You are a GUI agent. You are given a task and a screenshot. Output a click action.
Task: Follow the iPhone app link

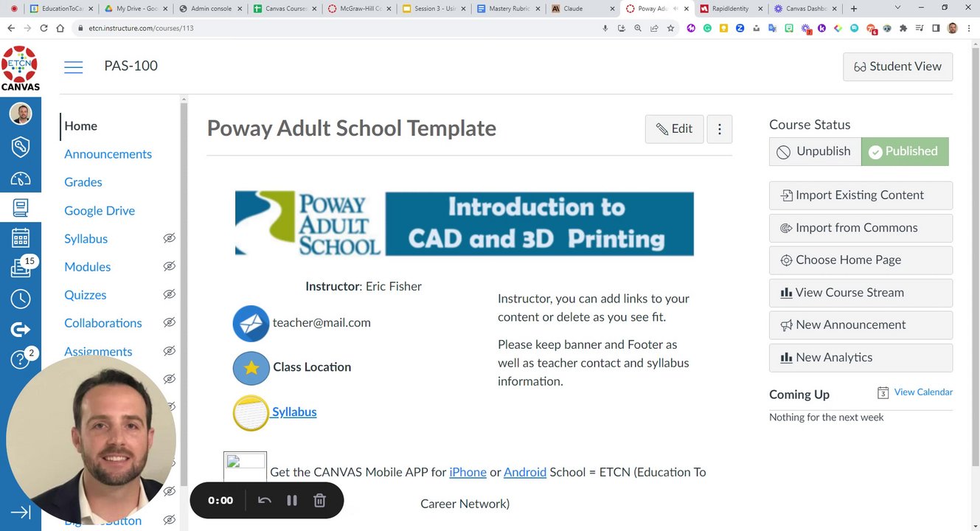click(x=468, y=472)
